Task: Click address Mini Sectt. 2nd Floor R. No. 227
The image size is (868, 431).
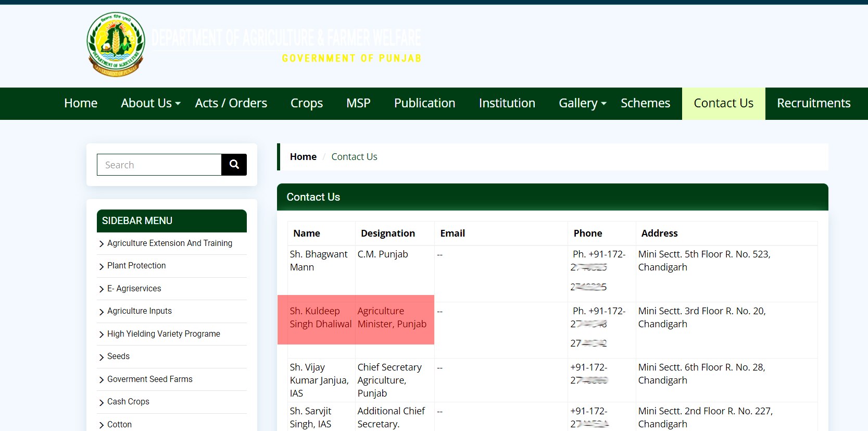Action: 726,417
